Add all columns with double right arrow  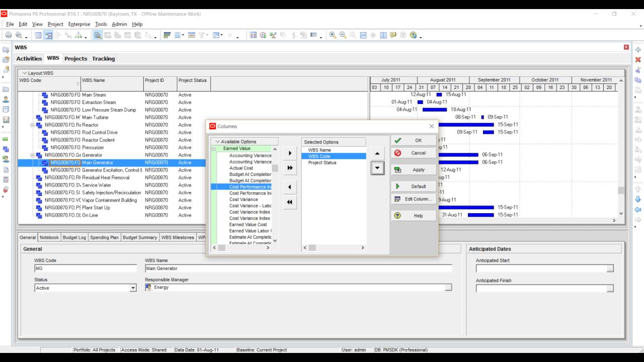point(290,168)
